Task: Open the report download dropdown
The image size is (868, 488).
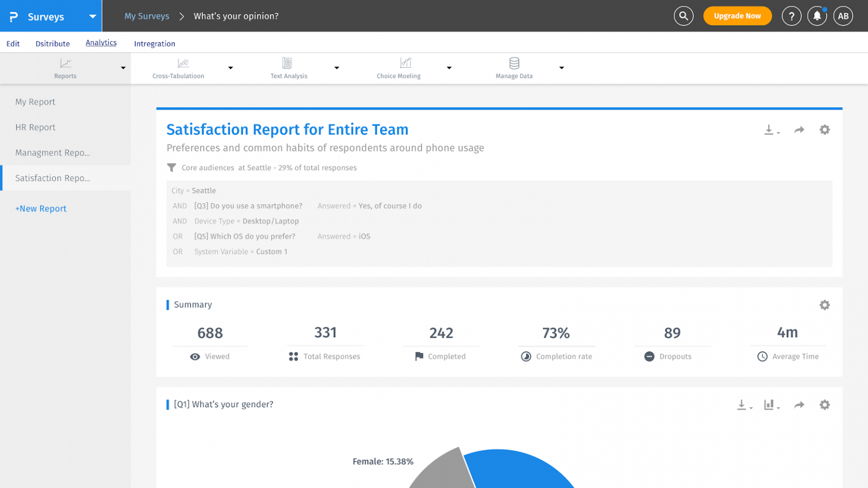Action: pos(771,130)
